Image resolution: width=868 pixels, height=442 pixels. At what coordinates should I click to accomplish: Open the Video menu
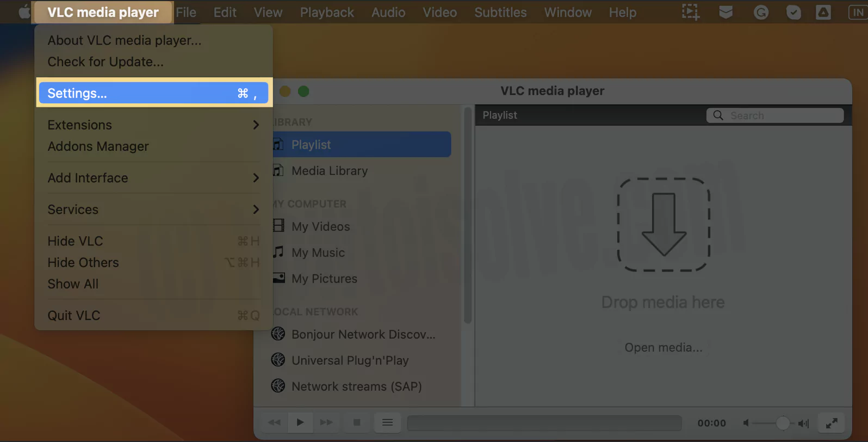pyautogui.click(x=440, y=12)
